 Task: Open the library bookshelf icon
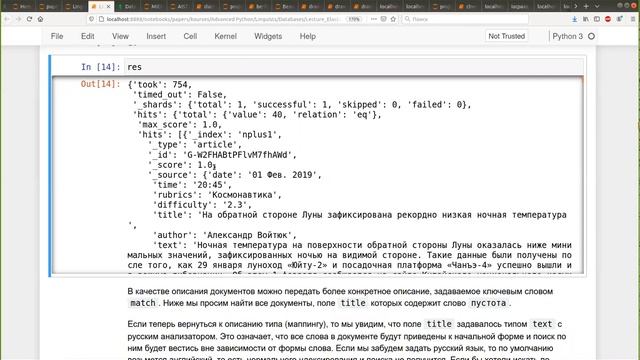pos(586,19)
